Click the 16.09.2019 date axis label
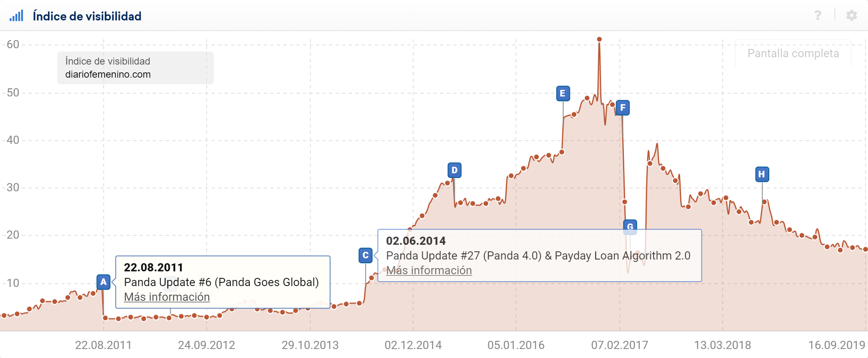Screen dimensions: 868x358 [837, 345]
